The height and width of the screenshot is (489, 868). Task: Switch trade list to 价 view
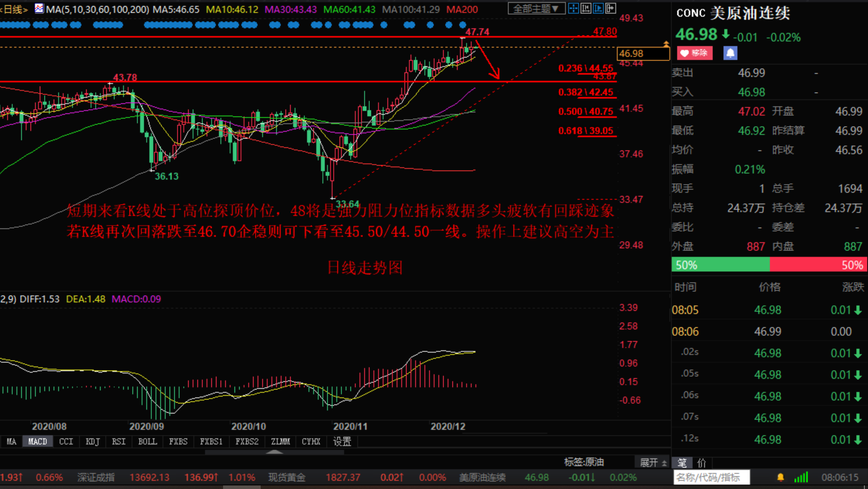[x=701, y=463]
